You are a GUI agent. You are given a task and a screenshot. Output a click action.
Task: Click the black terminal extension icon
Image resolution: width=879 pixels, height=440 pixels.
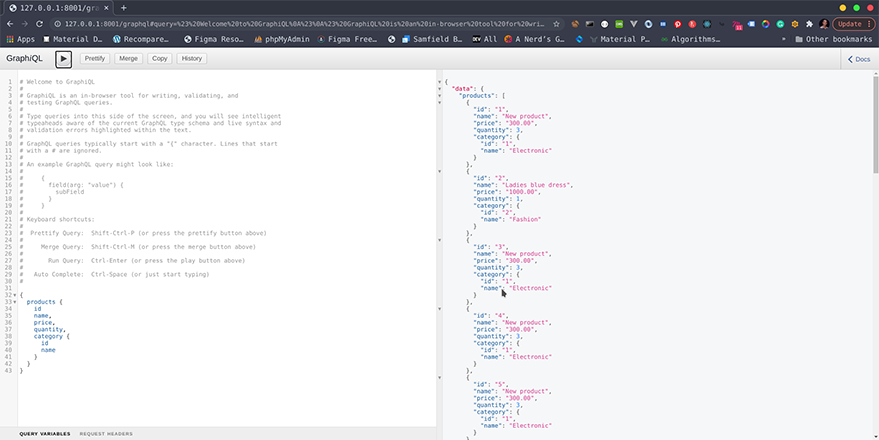[x=590, y=24]
